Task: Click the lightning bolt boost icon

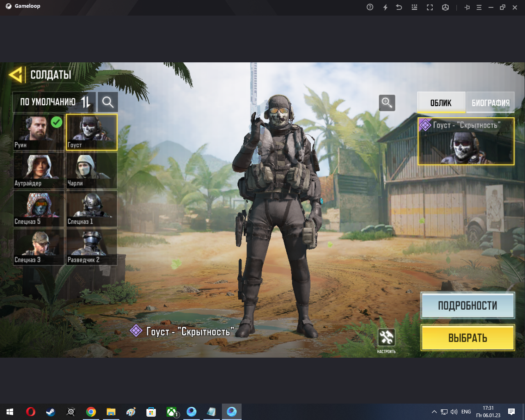Action: (385, 7)
